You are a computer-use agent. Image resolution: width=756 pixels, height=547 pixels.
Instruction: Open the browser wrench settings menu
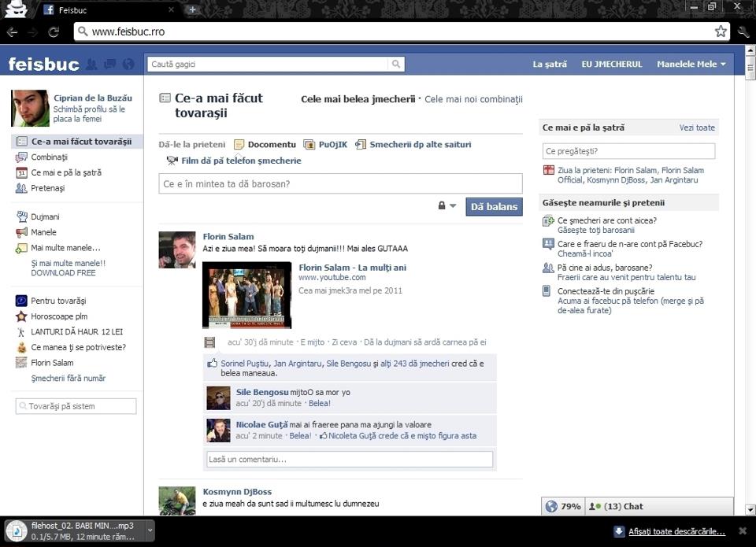[743, 32]
